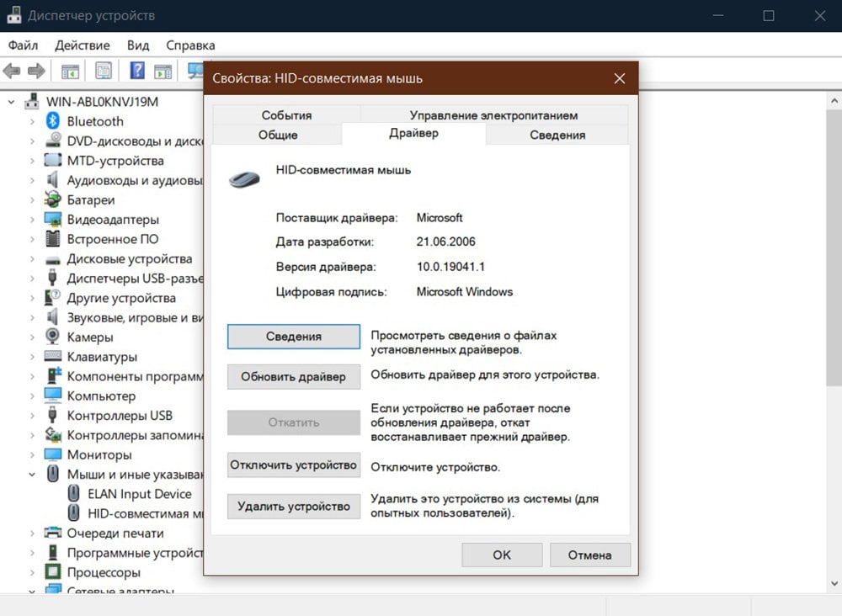
Task: Click the Сведения driver details button
Action: tap(294, 337)
